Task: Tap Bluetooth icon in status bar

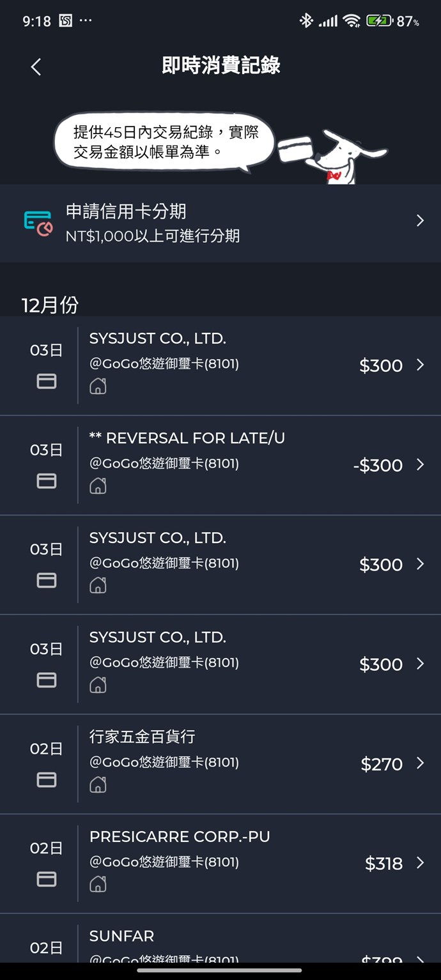Action: pos(306,21)
